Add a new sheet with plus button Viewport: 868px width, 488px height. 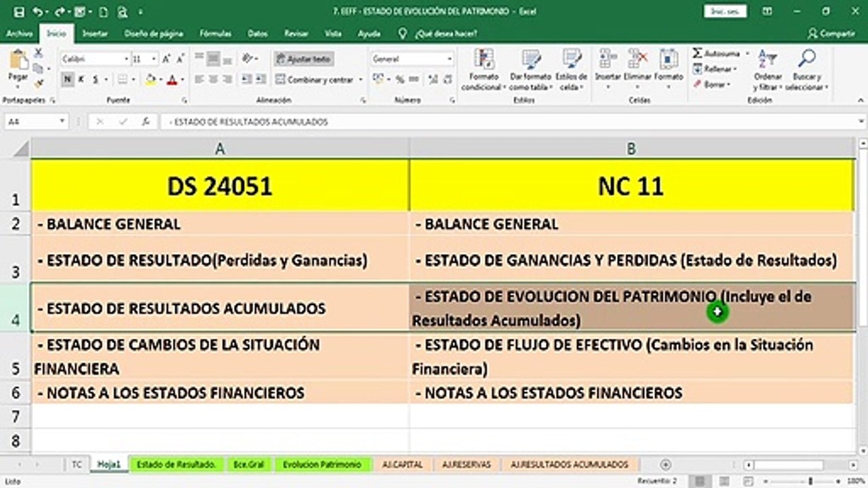click(665, 464)
